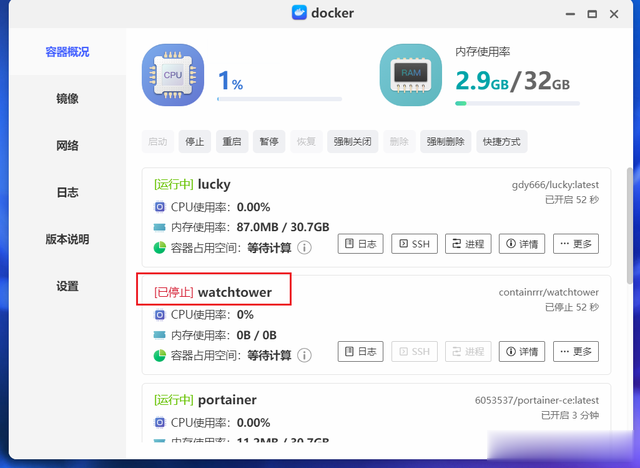Go to 镜像 section
Viewport: 640px width, 468px height.
click(x=67, y=99)
